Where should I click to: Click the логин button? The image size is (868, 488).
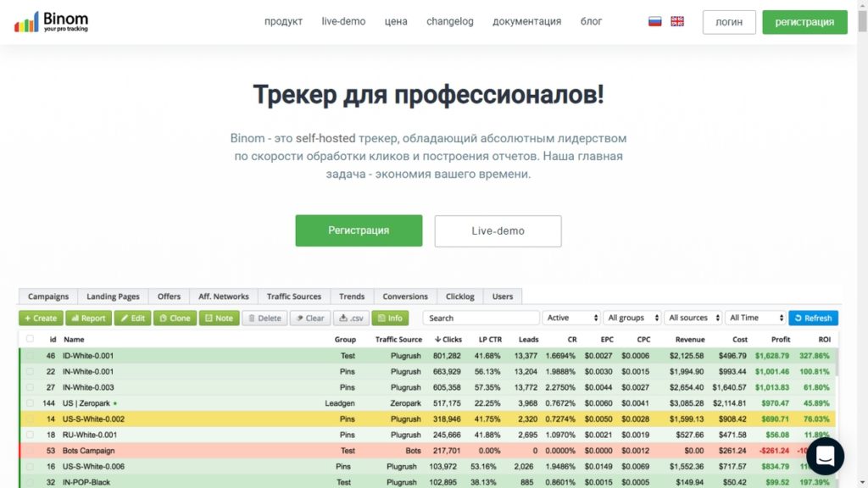(729, 22)
